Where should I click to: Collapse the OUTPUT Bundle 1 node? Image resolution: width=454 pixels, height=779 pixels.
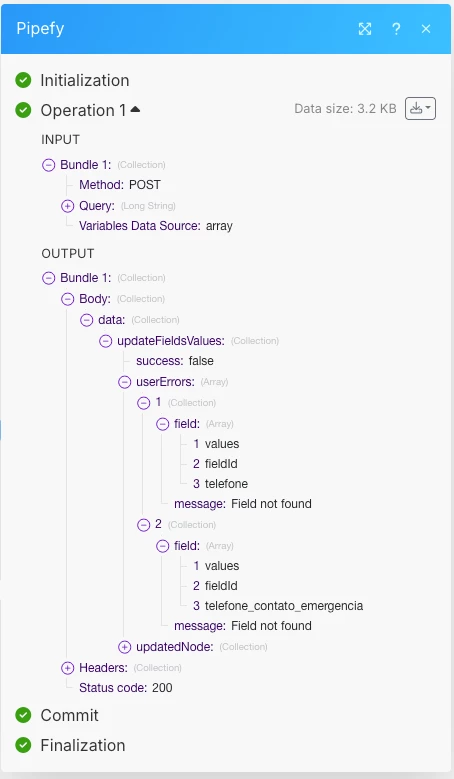pos(49,278)
